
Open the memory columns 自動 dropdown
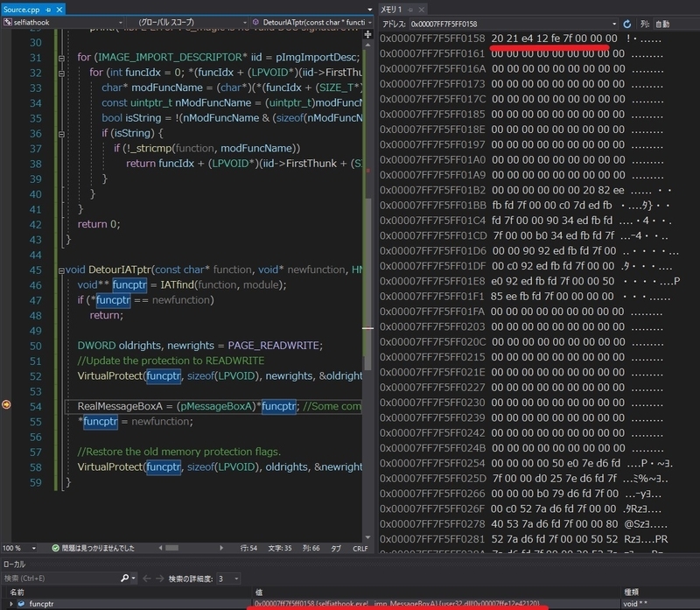click(675, 25)
